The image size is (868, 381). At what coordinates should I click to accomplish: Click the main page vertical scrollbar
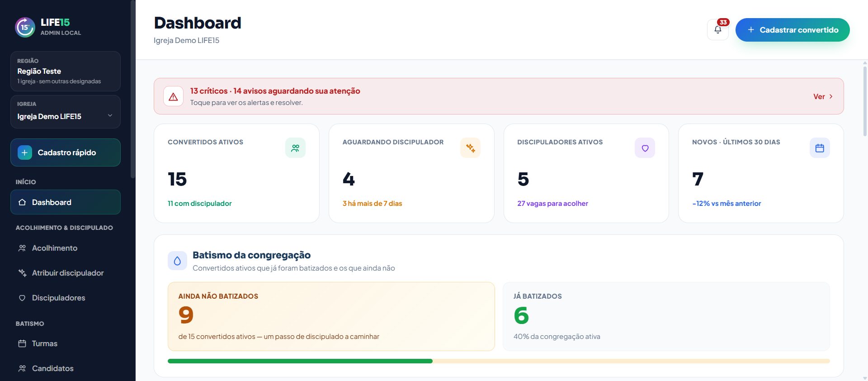(x=865, y=102)
